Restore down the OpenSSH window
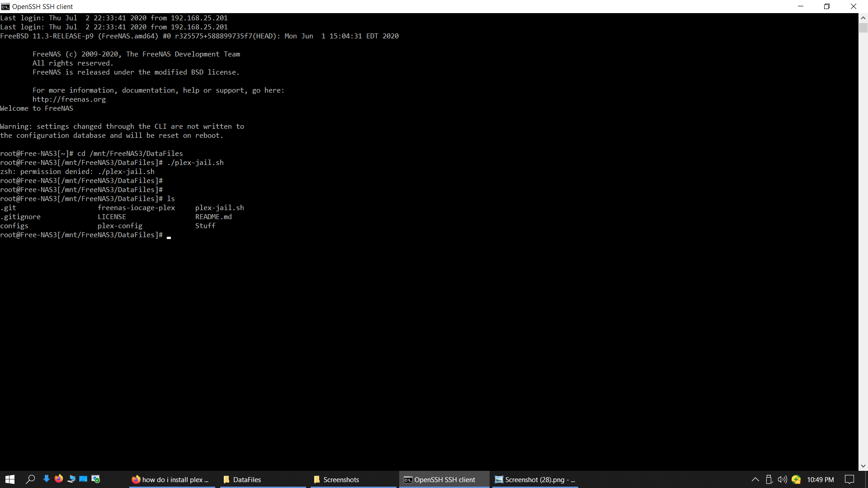The height and width of the screenshot is (488, 868). (827, 6)
